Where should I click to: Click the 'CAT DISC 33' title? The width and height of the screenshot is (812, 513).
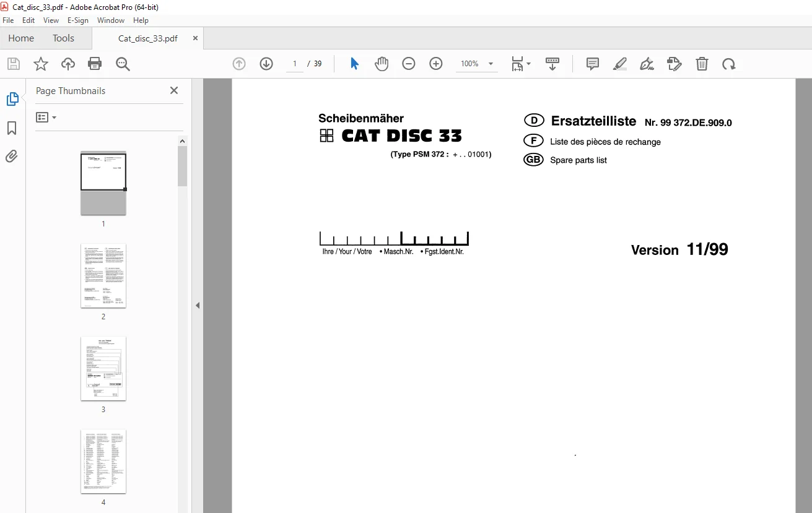point(402,136)
